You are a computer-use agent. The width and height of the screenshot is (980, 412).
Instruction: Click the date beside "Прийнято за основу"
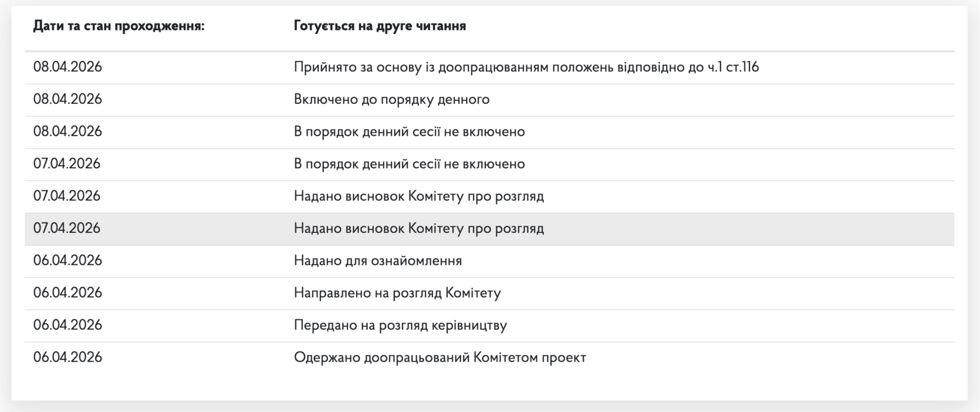pyautogui.click(x=68, y=67)
